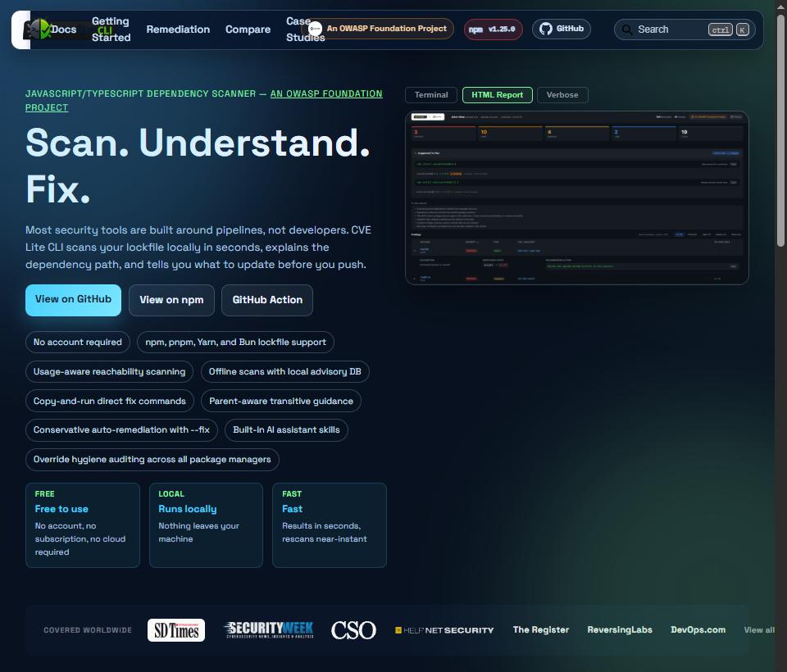This screenshot has width=787, height=672.
Task: Click the Override hygiene auditing chip
Action: tap(152, 460)
